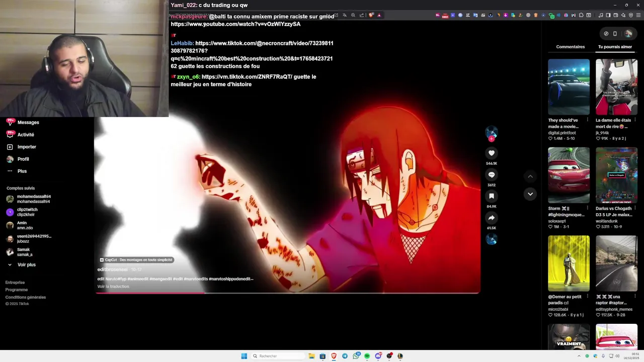Open 'La dame elle étais mort de rire' thumbnail
The width and height of the screenshot is (644, 362).
coord(616,87)
